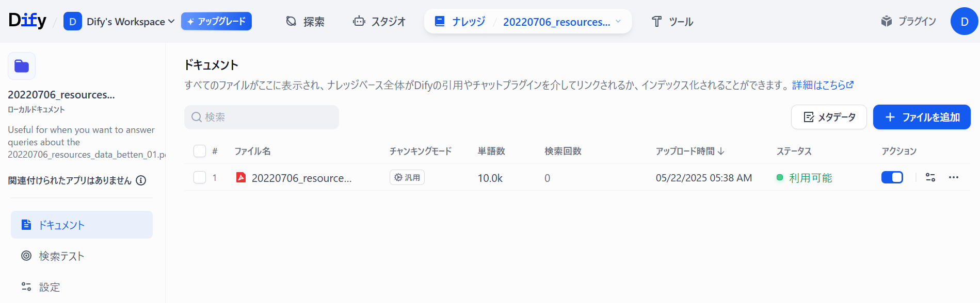Click the 05/22/2025 05:38 AM upload time
Viewport: 980px width, 303px height.
click(x=703, y=178)
